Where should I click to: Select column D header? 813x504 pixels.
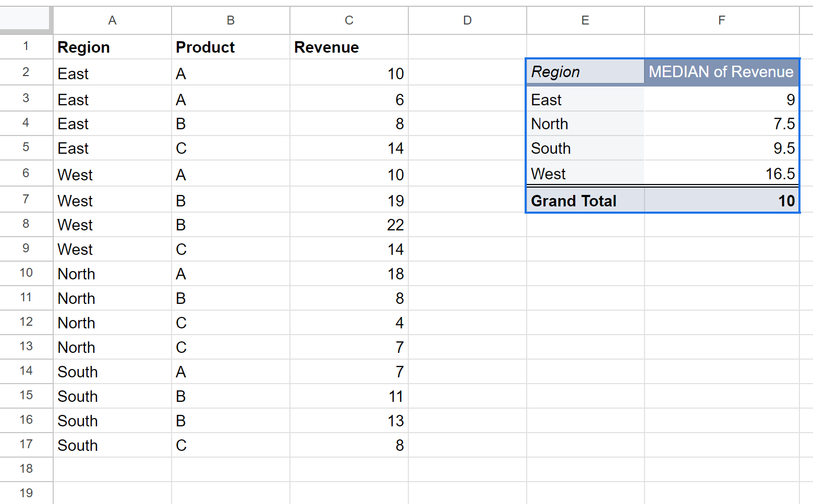467,20
